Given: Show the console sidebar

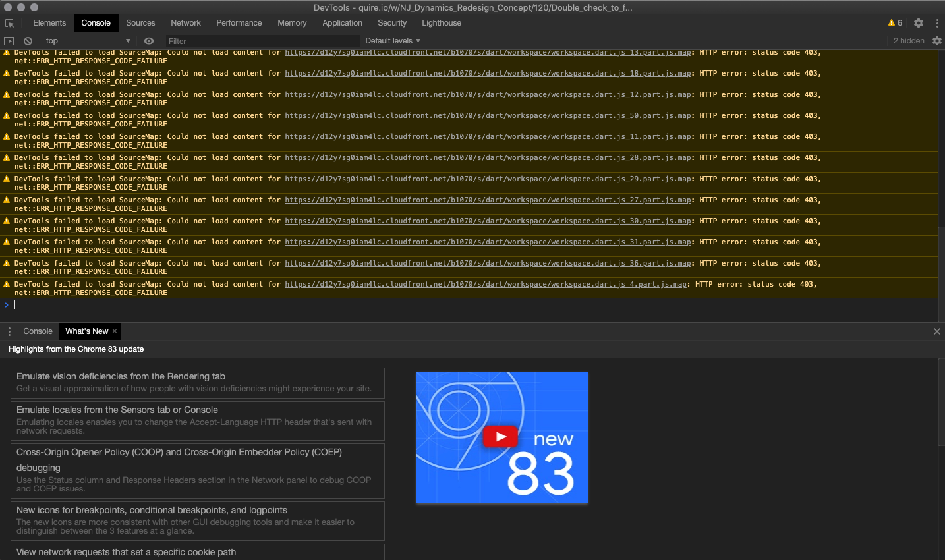Looking at the screenshot, I should (x=9, y=41).
